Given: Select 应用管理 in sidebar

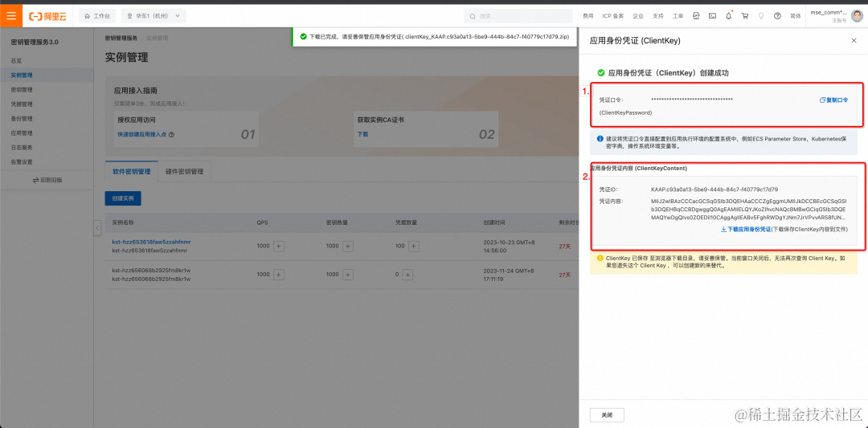Looking at the screenshot, I should 22,132.
